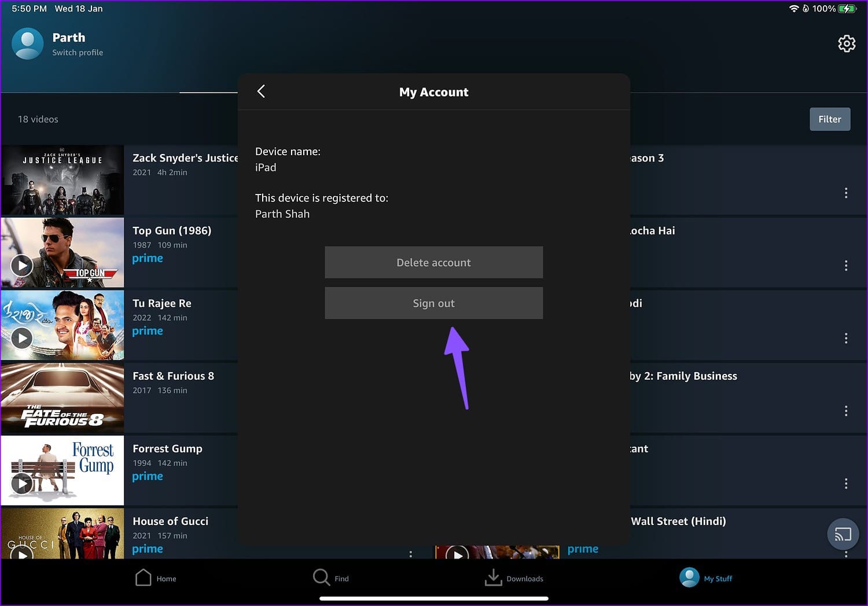
Task: Tap the home indicator bar
Action: [434, 598]
